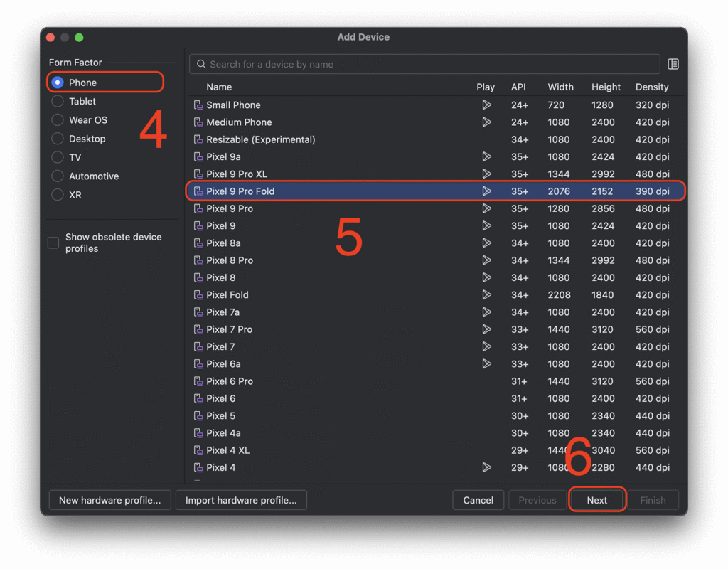
Task: Click the Play Store icon for Pixel 8 Pro
Action: 486,260
